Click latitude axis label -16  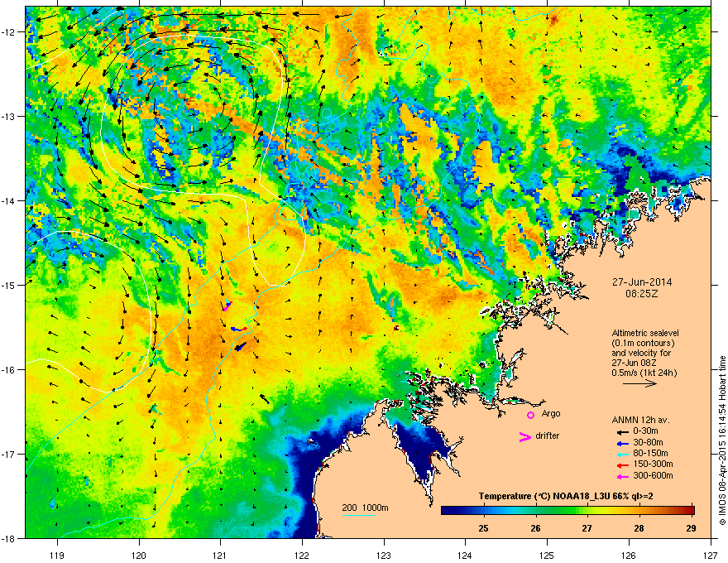(9, 370)
